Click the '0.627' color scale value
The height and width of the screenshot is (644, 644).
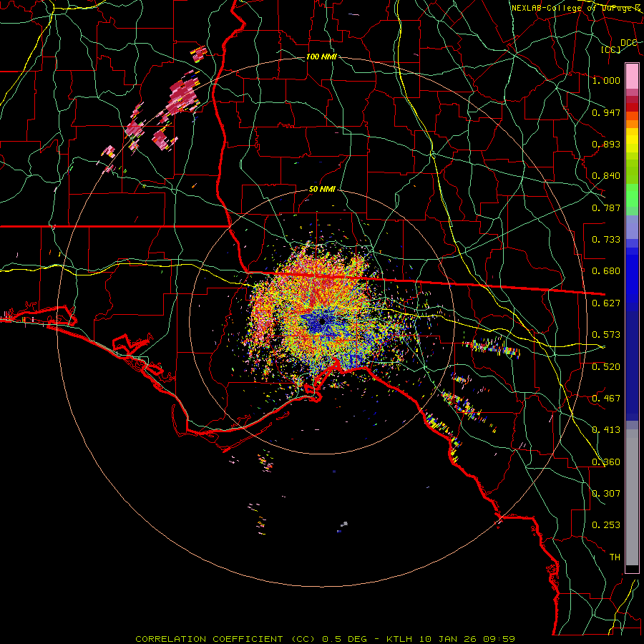(606, 303)
